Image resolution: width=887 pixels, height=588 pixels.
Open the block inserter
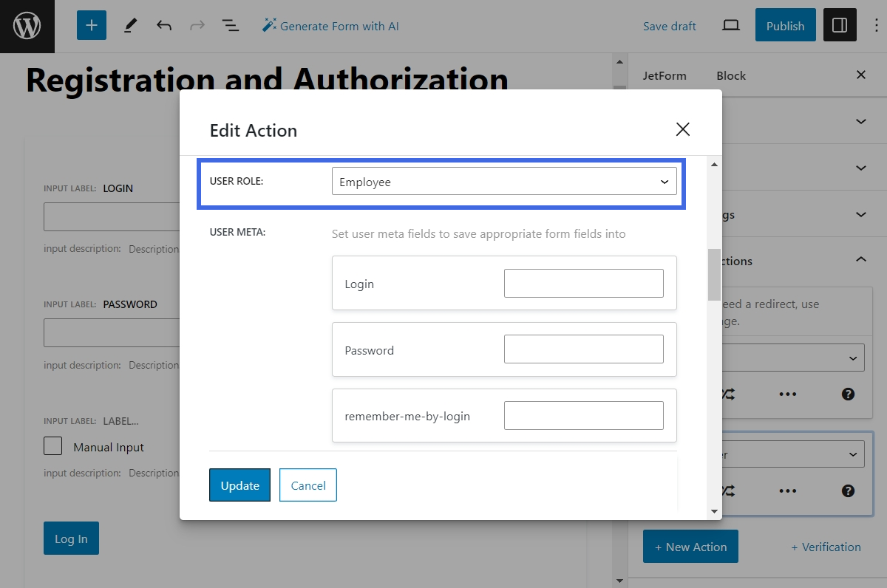pos(91,24)
